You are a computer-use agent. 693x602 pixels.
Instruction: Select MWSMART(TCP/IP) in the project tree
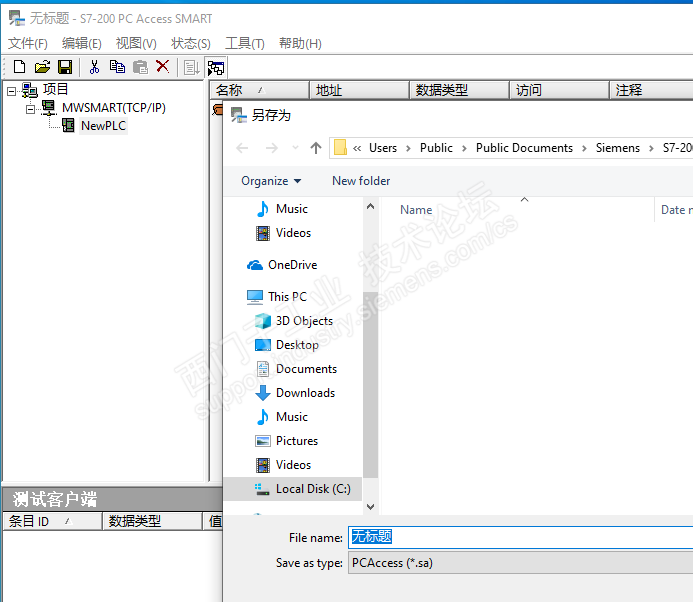[114, 108]
